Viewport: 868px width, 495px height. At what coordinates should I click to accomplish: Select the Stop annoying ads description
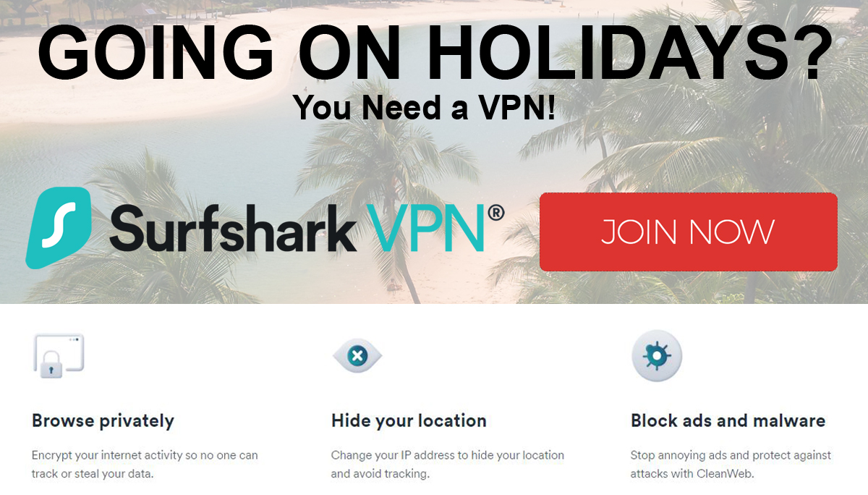click(731, 465)
